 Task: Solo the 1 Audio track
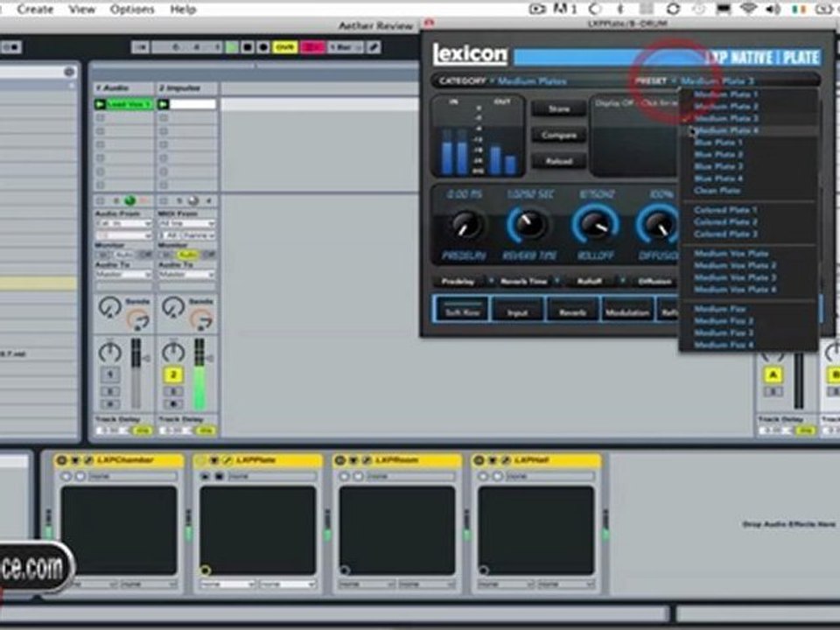(110, 392)
